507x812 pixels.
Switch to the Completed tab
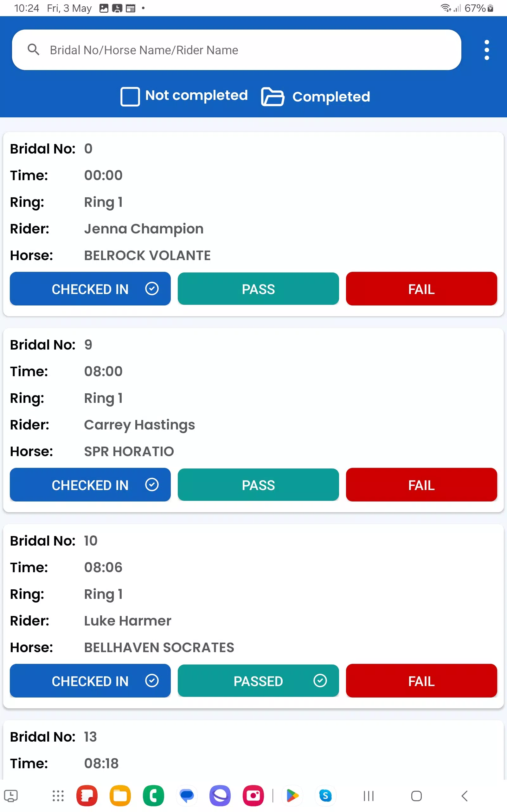331,97
